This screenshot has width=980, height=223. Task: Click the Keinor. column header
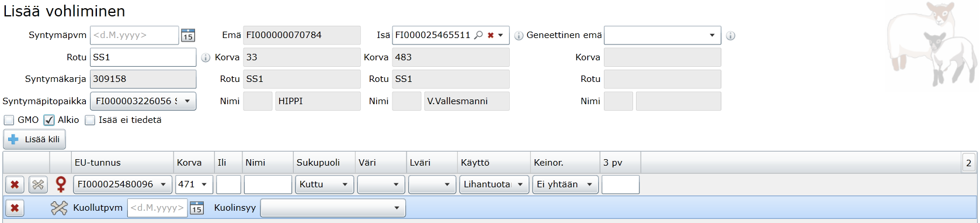pos(565,163)
